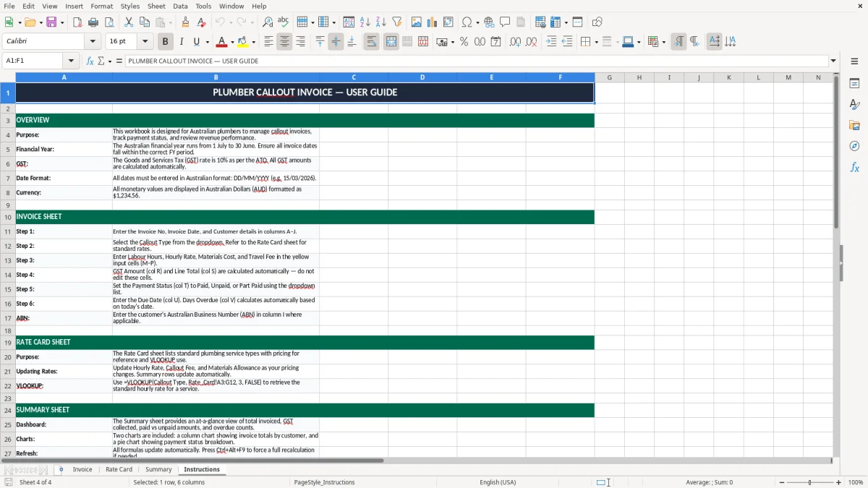The image size is (868, 488).
Task: Toggle Merge and Center Cells
Action: point(391,42)
